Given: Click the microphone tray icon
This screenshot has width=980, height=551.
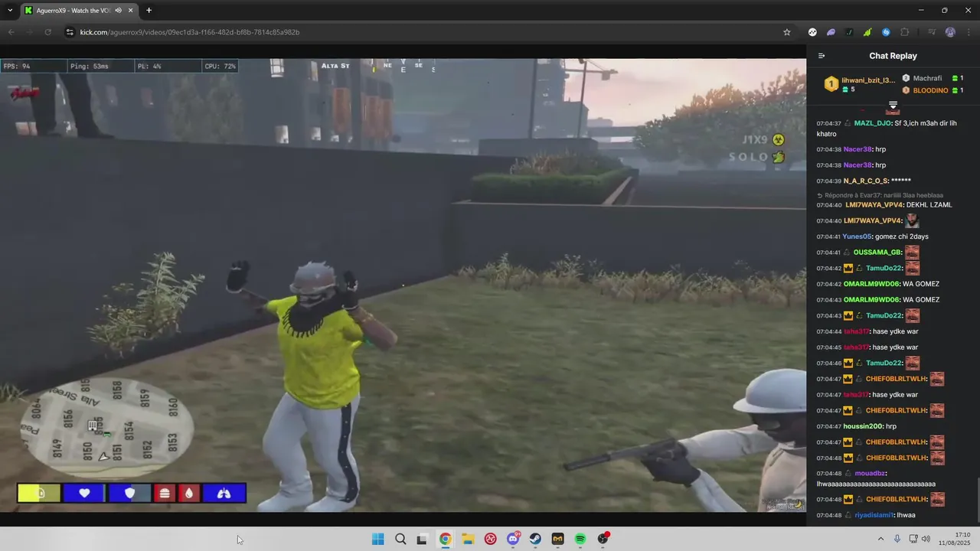Looking at the screenshot, I should point(897,539).
